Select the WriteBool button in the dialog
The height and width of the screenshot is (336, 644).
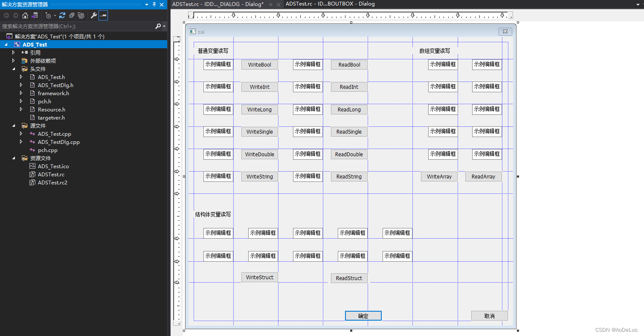pos(260,65)
